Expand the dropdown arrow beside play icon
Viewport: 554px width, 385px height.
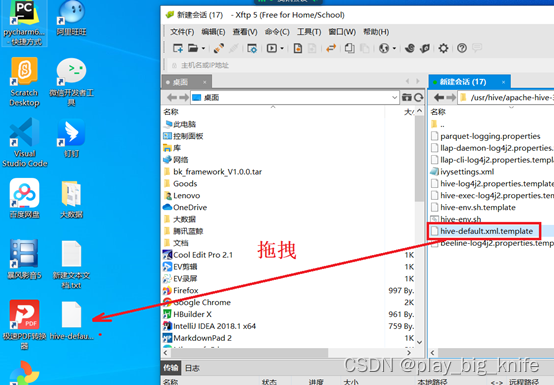[282, 48]
